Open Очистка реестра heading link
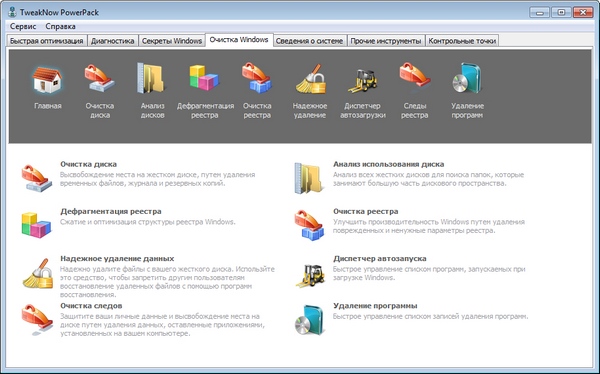600x374 pixels. click(365, 211)
